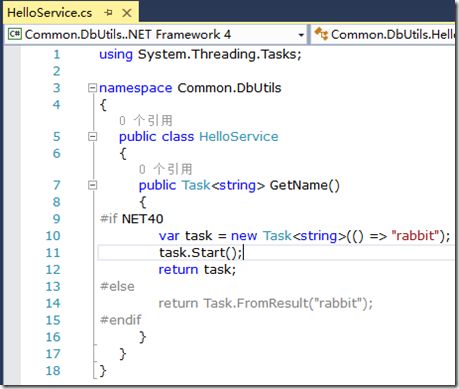459x389 pixels.
Task: Collapse the namespace Common.DbUtils block
Action: click(92, 88)
